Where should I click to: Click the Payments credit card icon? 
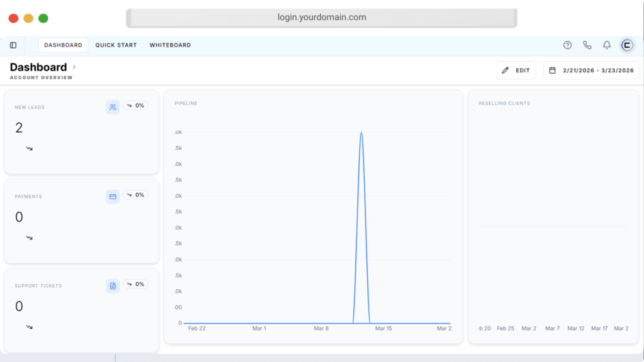pos(113,196)
